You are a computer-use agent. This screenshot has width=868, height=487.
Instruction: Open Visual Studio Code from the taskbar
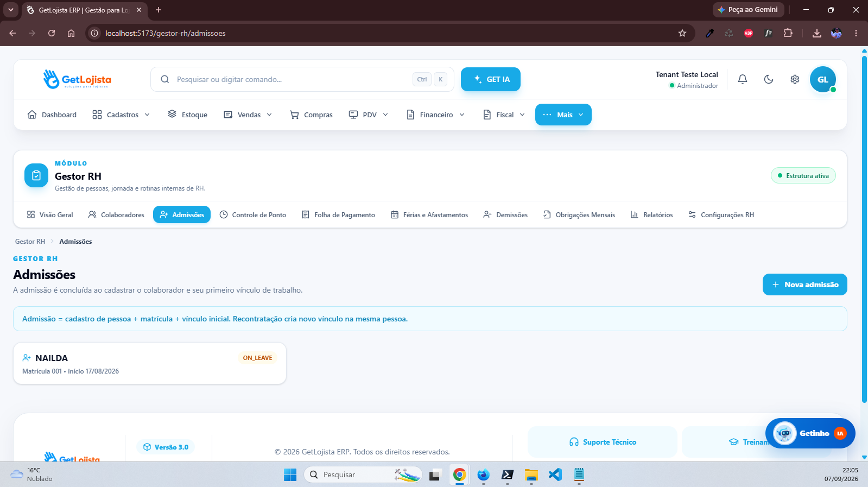(x=555, y=475)
